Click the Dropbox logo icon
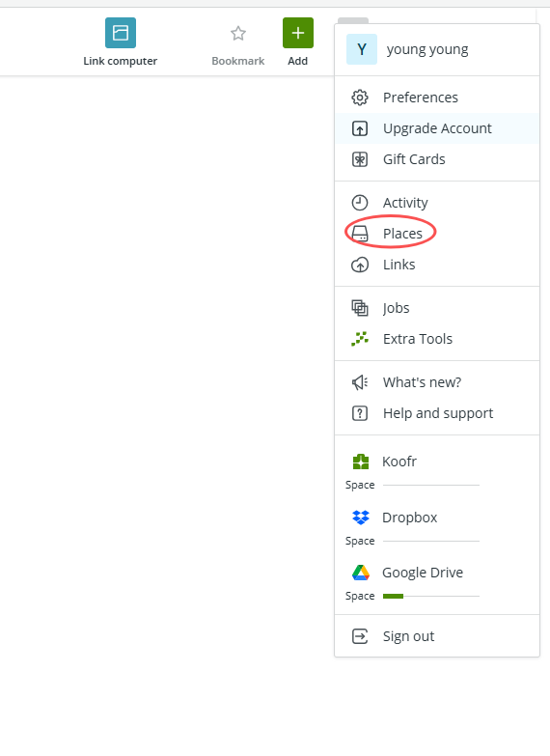This screenshot has height=756, width=550. (x=361, y=518)
